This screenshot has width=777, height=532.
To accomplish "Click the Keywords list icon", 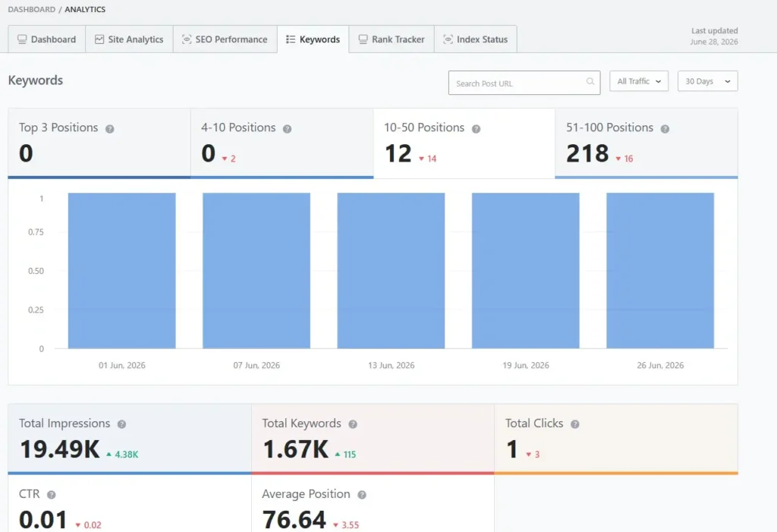I will click(x=291, y=39).
